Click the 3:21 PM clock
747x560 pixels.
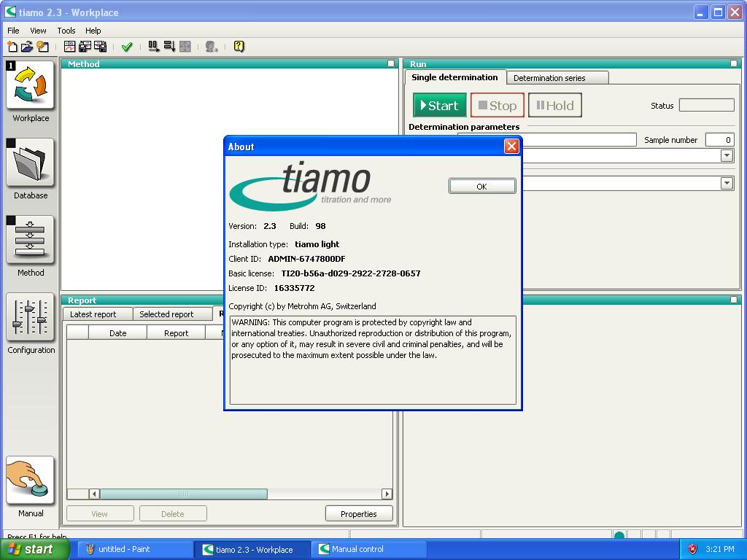(719, 549)
